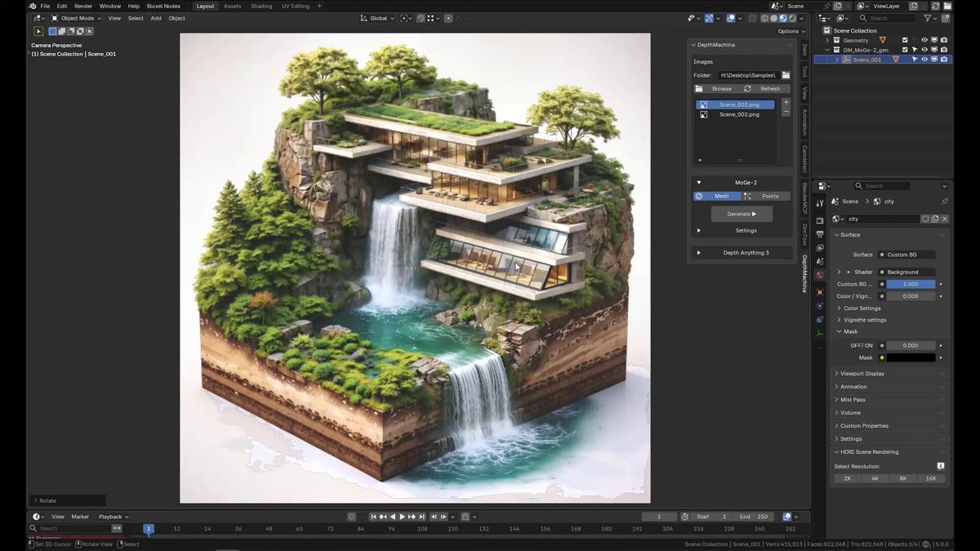Open the Render menu
The height and width of the screenshot is (551, 980).
83,6
